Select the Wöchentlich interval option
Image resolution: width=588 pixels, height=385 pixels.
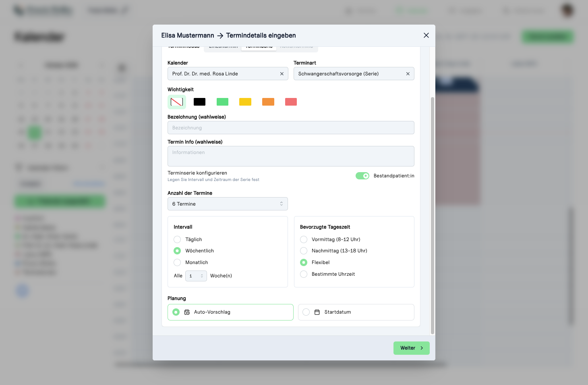[177, 251]
